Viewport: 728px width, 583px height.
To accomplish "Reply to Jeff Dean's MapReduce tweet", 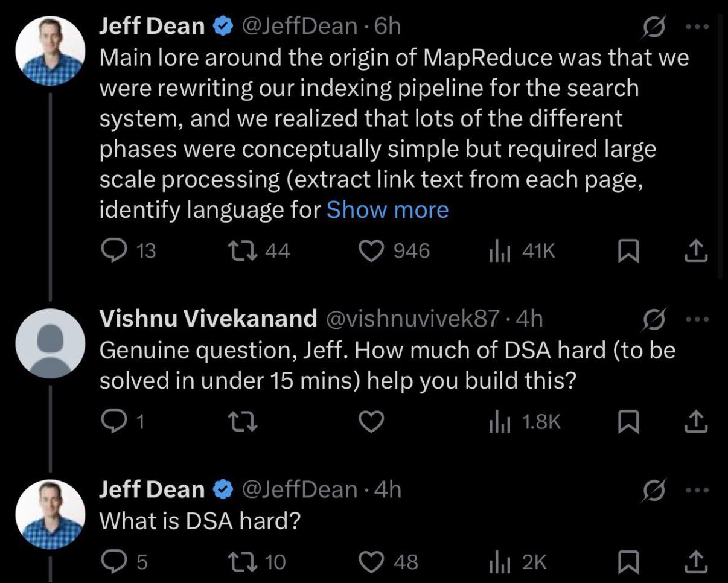I will coord(118,252).
